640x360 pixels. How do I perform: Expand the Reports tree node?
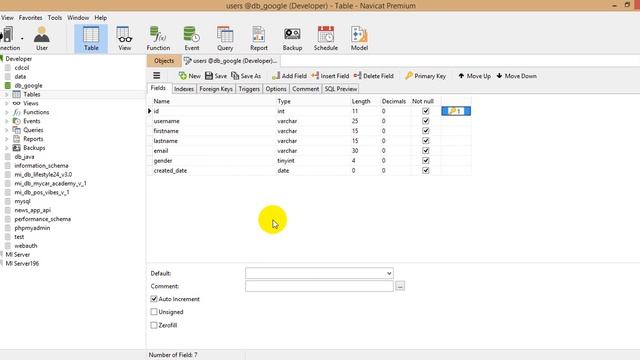[7, 139]
